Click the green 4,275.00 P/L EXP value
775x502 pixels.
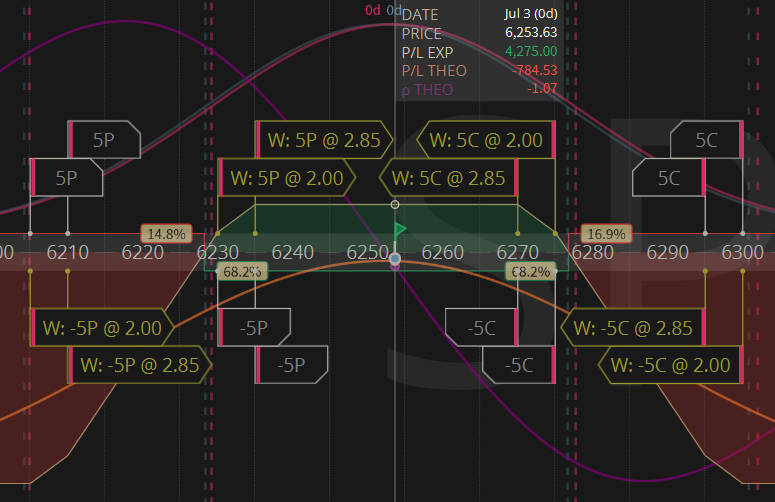531,51
